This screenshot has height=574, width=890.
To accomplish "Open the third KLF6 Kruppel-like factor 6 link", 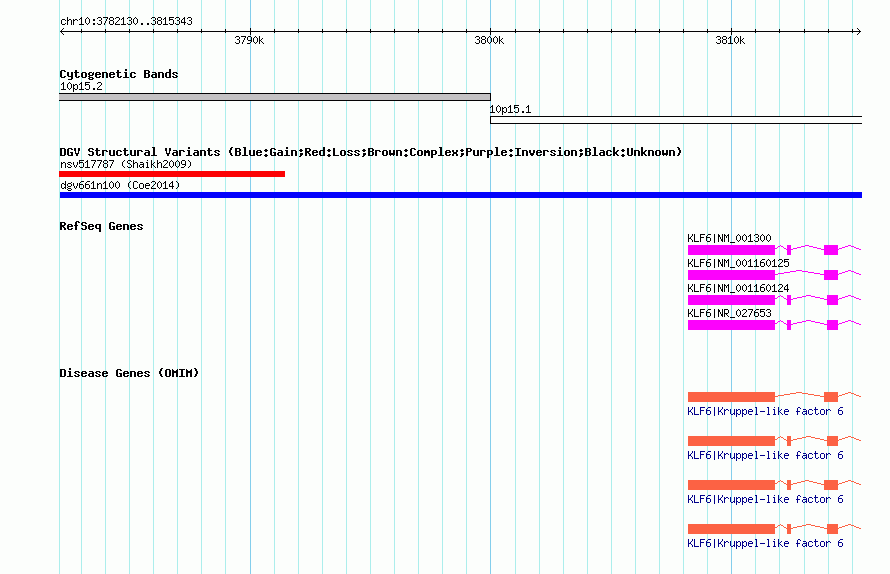I will point(765,499).
